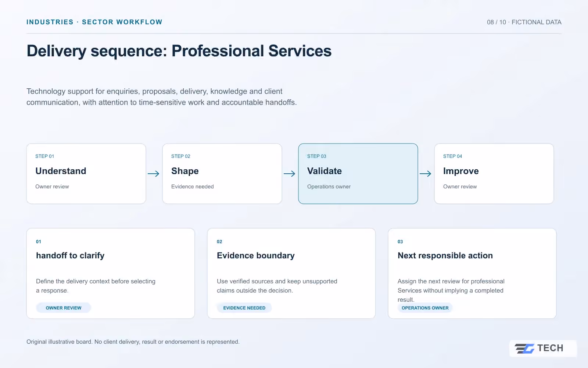Viewport: 588px width, 368px height.
Task: Click the arrow between Validate and Improve
Action: click(x=426, y=174)
